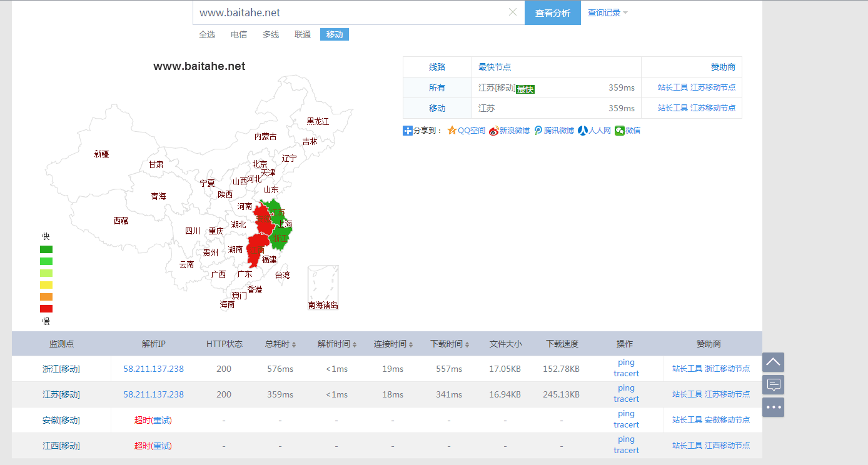Viewport: 868px width, 465px height.
Task: Select the 全选 line filter
Action: 207,35
